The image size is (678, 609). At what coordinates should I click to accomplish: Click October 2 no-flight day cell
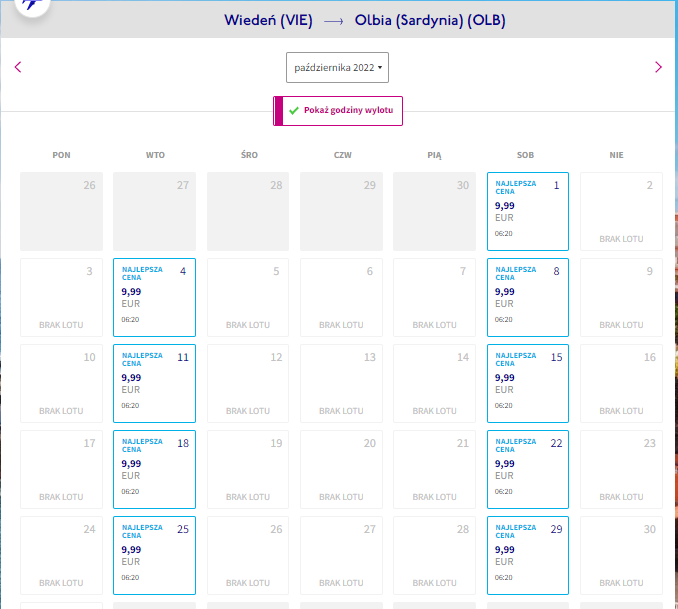click(x=621, y=212)
